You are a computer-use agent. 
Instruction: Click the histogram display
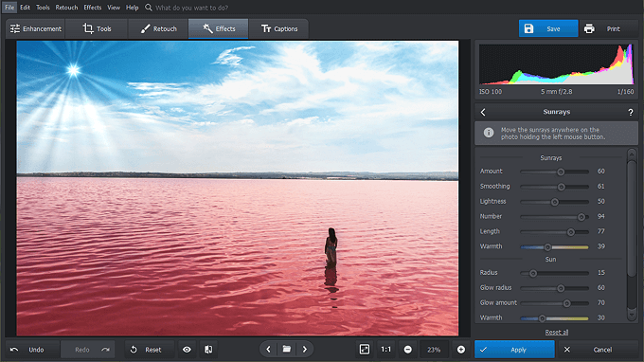(556, 64)
